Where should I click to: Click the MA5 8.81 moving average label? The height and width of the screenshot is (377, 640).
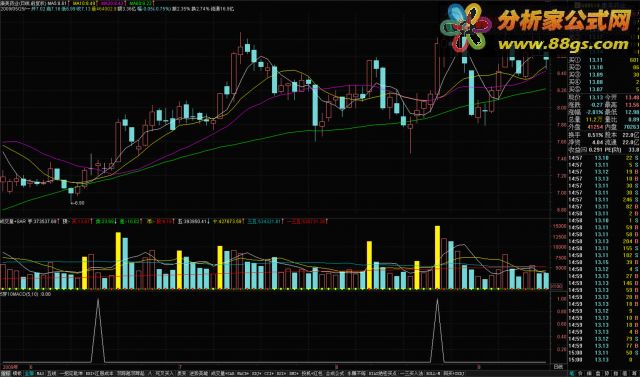(57, 3)
